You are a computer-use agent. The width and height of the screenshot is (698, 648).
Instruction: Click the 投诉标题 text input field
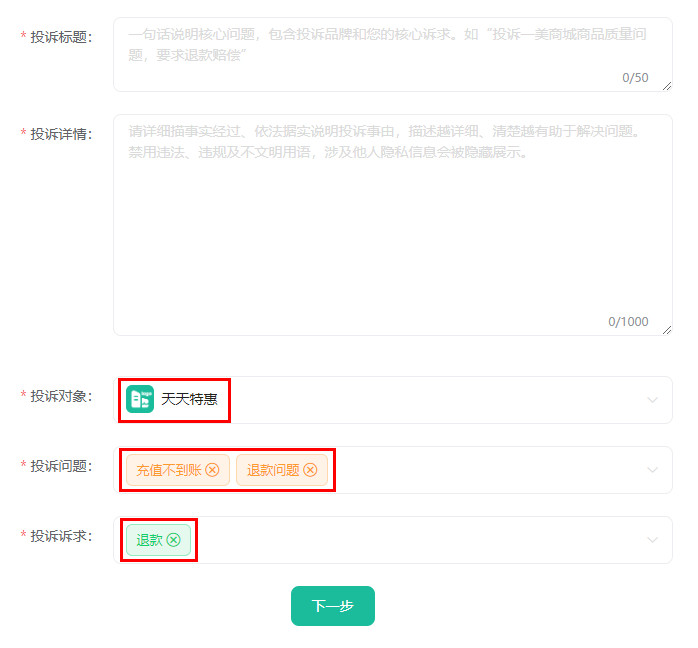point(393,55)
